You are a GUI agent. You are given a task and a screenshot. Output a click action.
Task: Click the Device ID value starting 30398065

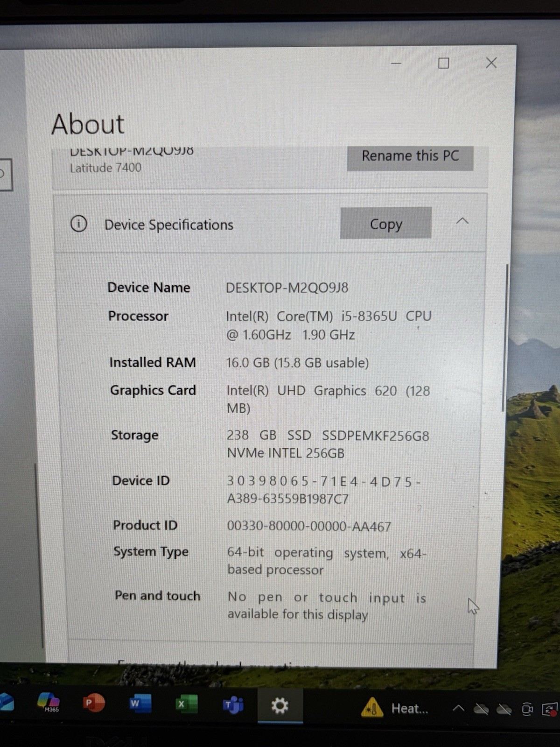click(x=324, y=490)
